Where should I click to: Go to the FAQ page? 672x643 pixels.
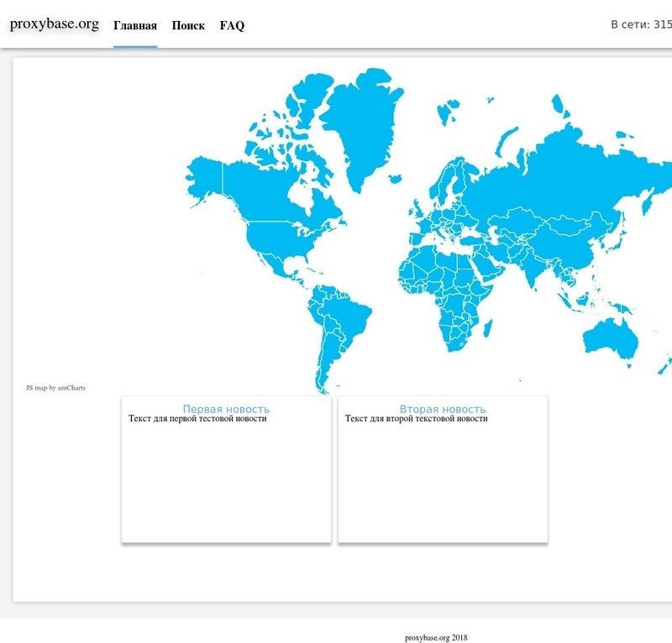tap(232, 26)
